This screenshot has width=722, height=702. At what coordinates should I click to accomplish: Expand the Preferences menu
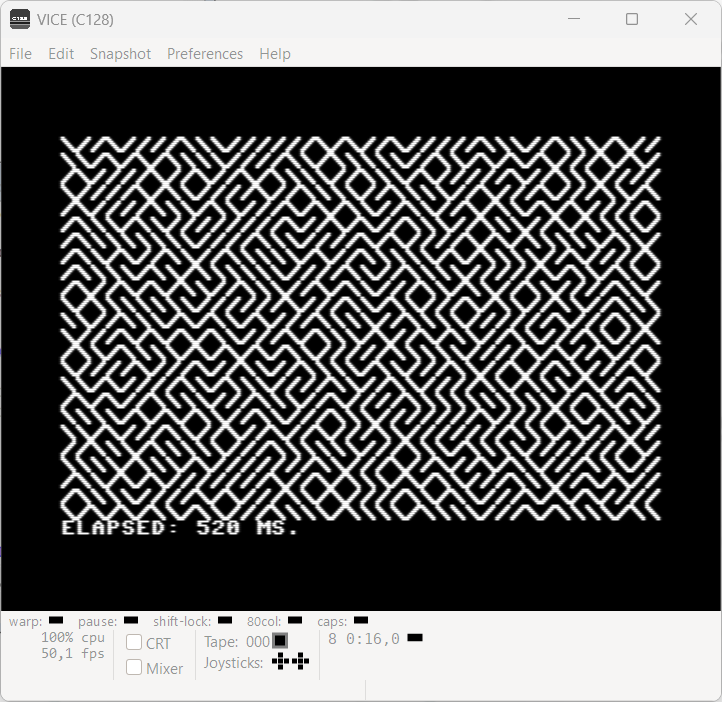click(204, 54)
